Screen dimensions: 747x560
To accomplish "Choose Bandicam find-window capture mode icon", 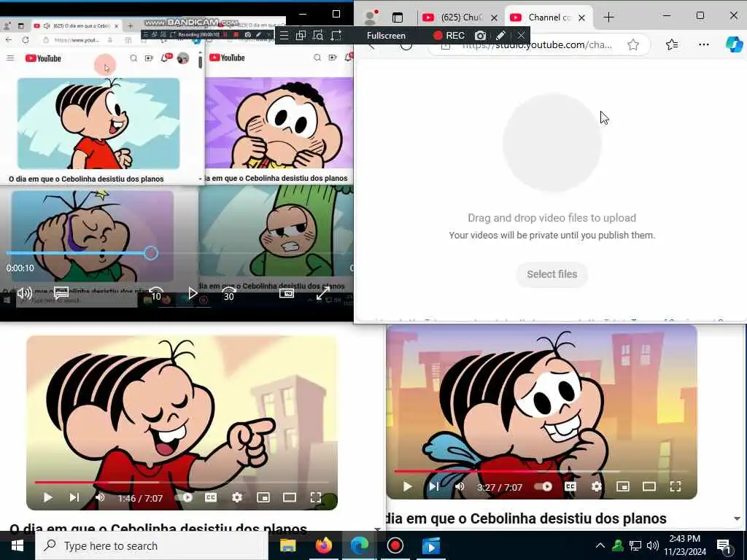I will pos(318,36).
